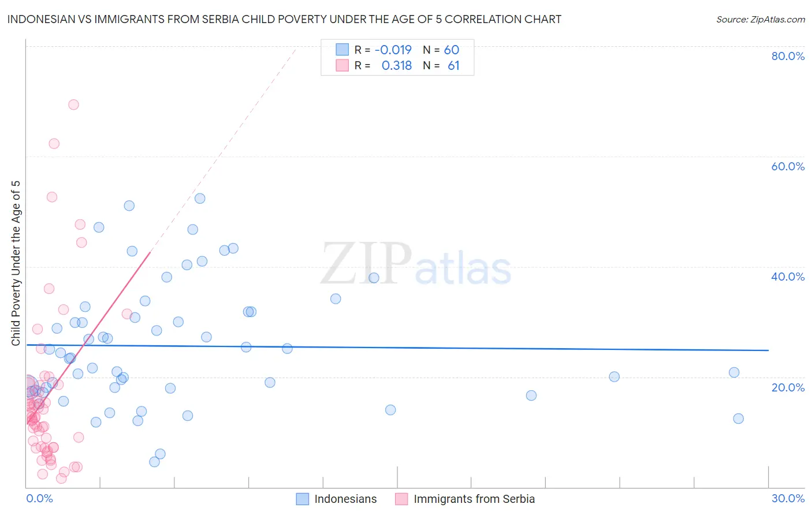The image size is (812, 515).
Task: Click the Immigrants from Serbia legend label
Action: [x=474, y=499]
